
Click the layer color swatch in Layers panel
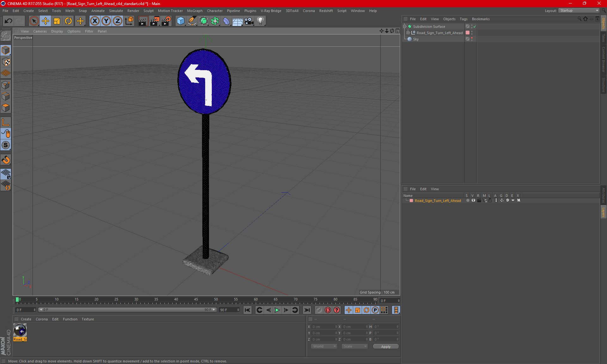[411, 201]
